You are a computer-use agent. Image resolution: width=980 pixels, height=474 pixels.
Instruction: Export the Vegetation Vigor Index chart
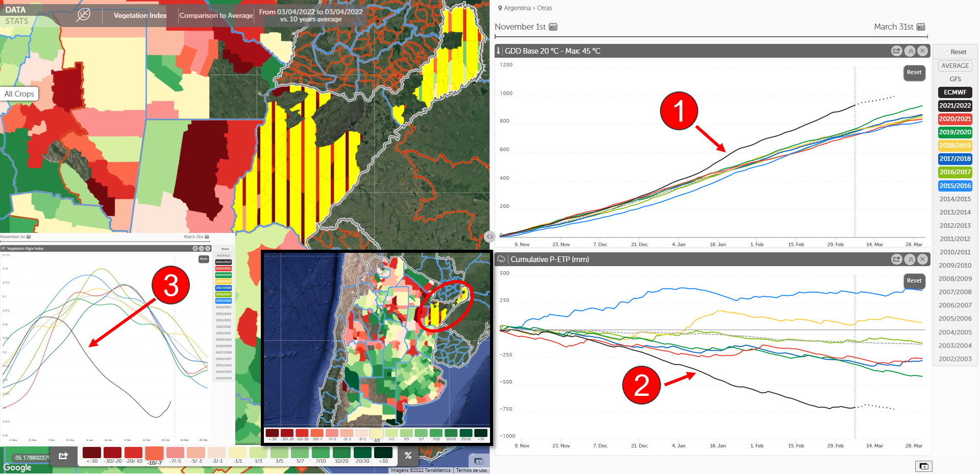(194, 248)
